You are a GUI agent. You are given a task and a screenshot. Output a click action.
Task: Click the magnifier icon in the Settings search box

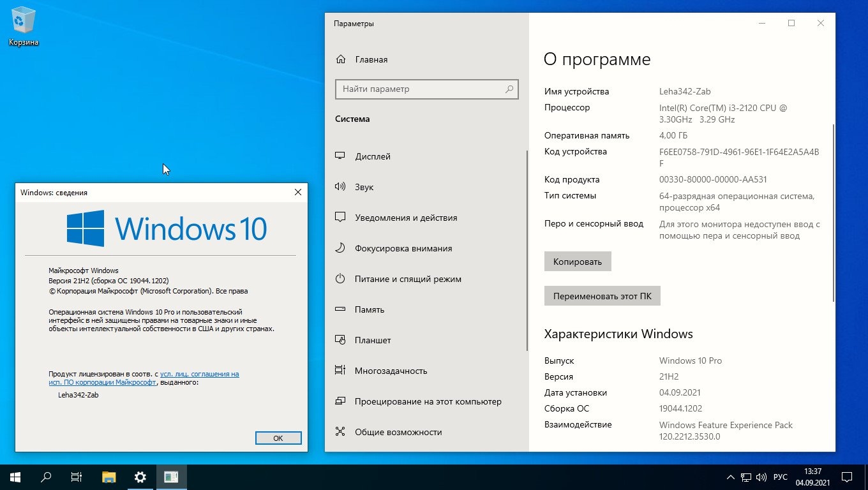pos(509,89)
